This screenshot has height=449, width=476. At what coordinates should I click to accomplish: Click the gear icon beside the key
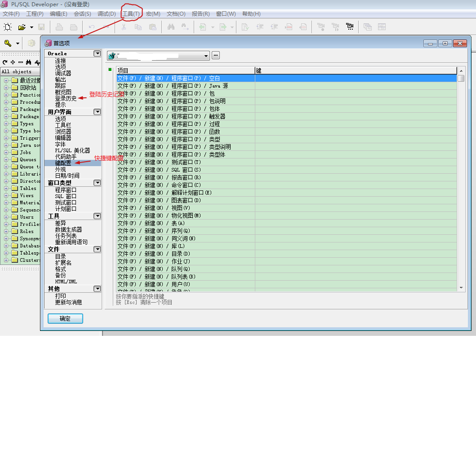click(x=31, y=44)
